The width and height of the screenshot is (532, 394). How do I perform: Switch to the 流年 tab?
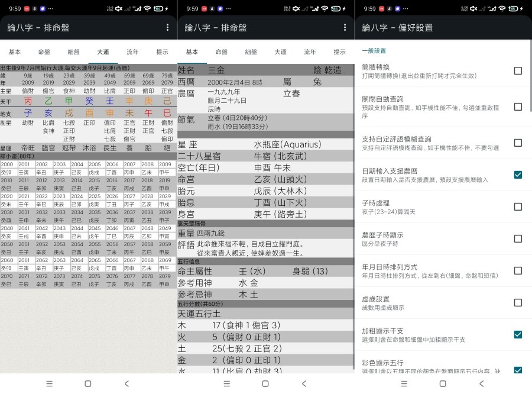[x=133, y=52]
